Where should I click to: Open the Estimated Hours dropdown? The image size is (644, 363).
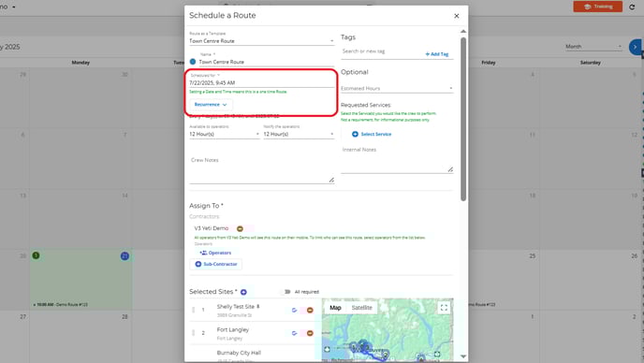coord(397,88)
